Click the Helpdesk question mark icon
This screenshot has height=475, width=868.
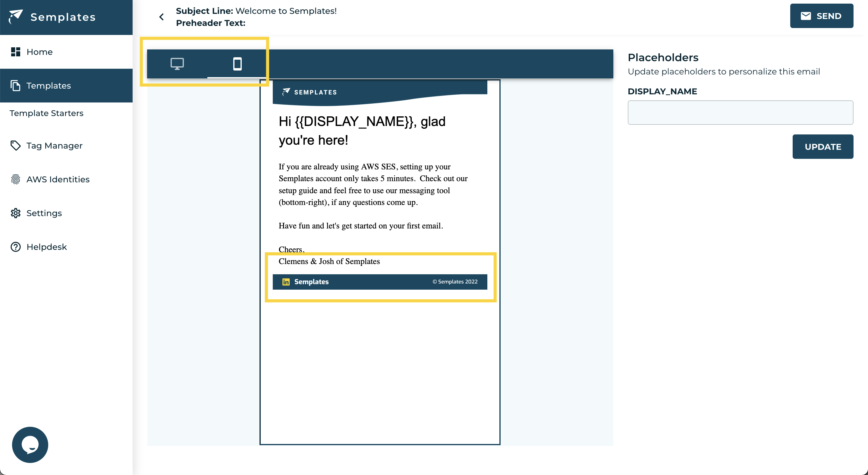coord(15,247)
